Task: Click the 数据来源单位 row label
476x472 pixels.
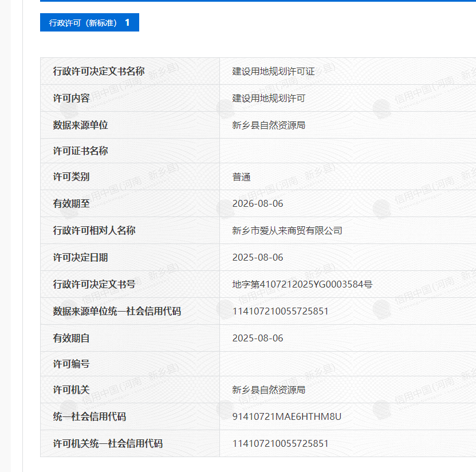Action: [x=81, y=125]
